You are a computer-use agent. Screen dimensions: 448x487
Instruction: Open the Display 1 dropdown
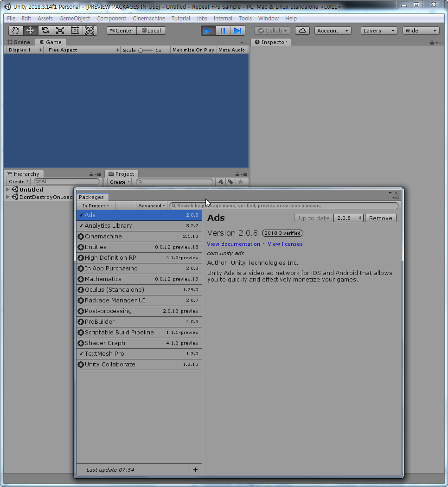click(x=25, y=50)
